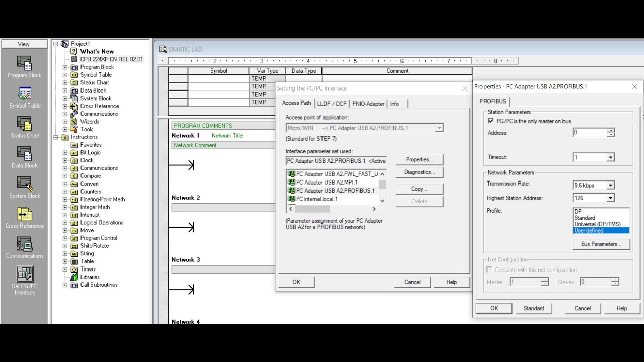644x362 pixels.
Task: Open the Status Chart view icon
Action: point(24,124)
